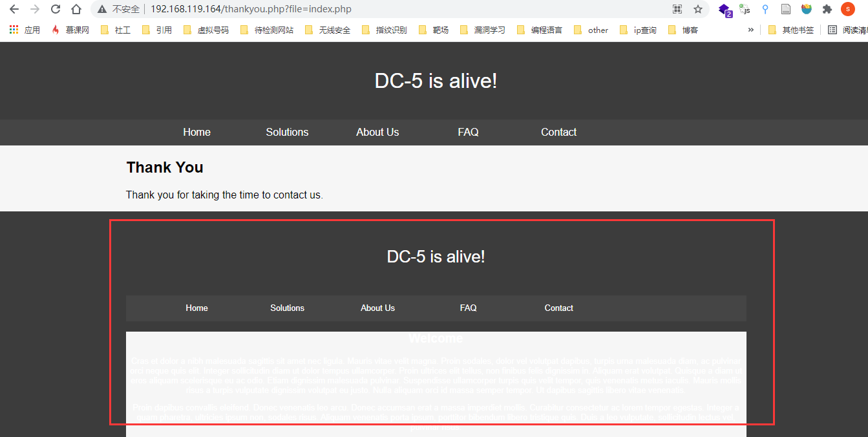The width and height of the screenshot is (868, 437).
Task: Open the 其他书签 bookmark folder
Action: [x=791, y=30]
